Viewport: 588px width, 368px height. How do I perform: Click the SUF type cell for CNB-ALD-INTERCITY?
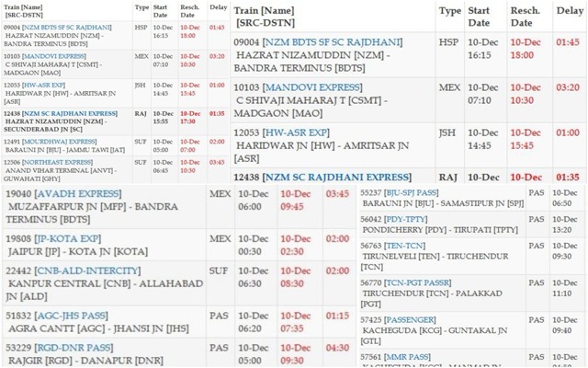tap(220, 271)
